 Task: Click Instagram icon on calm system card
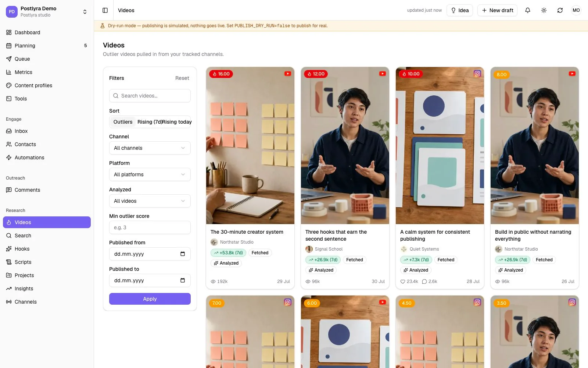(x=477, y=74)
